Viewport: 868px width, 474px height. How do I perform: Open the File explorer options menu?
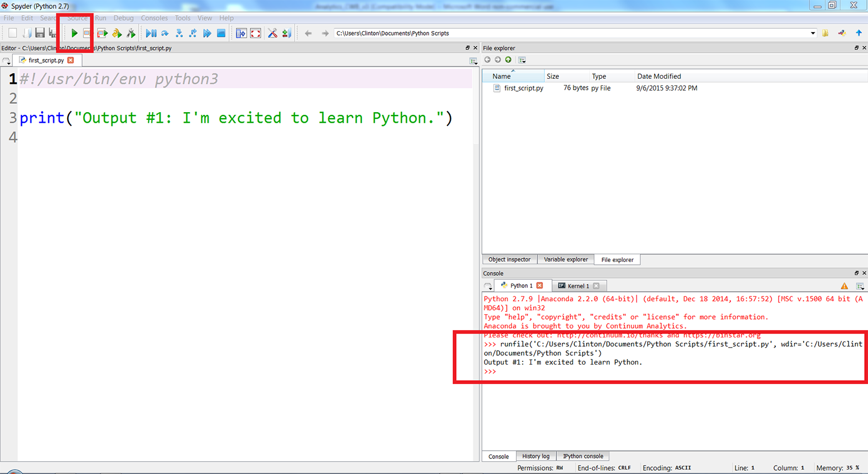tap(522, 60)
